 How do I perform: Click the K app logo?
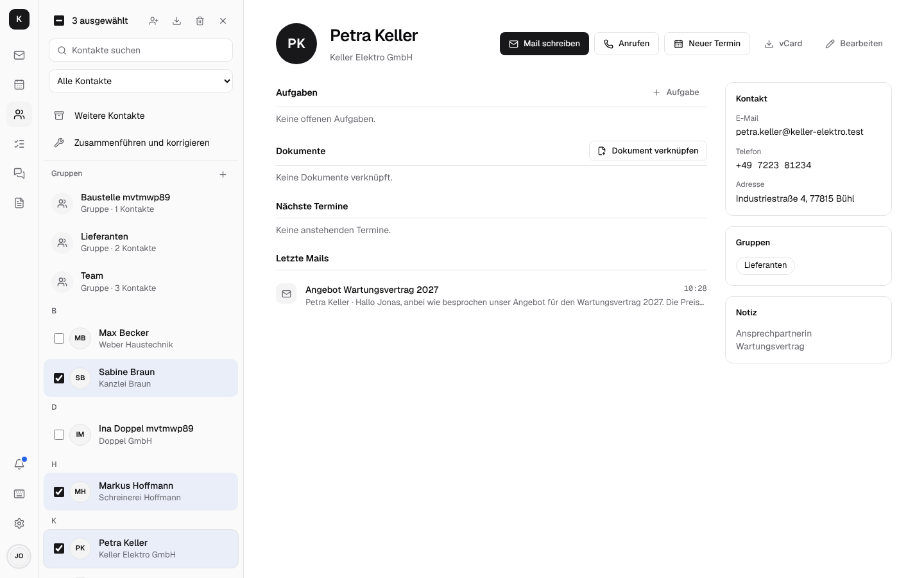19,19
